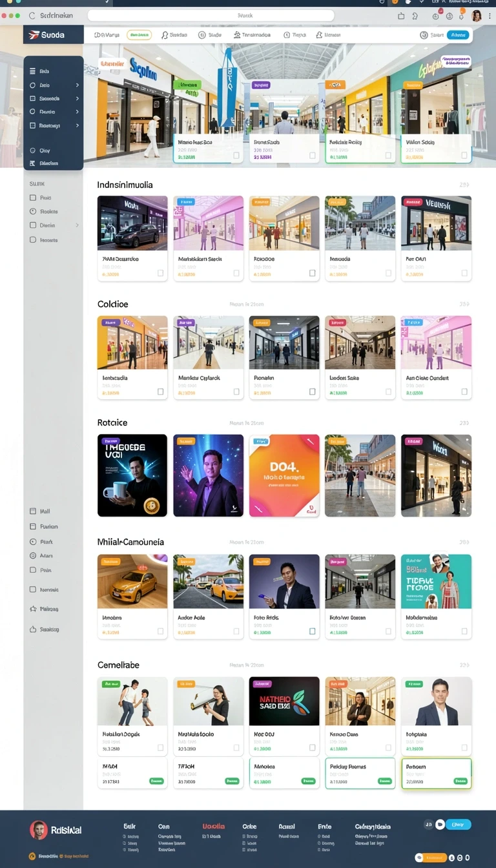Click the white round icon beside the blue footer button
496x868 pixels.
pos(440,824)
